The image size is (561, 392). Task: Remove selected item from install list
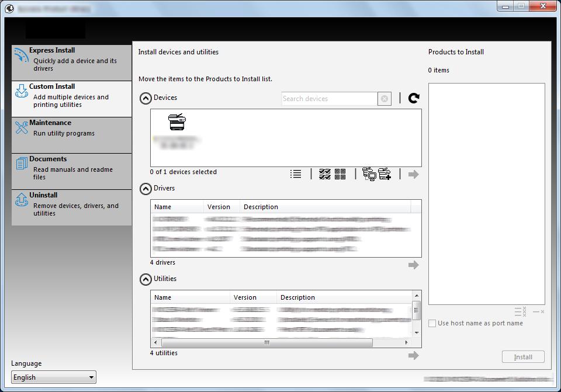(538, 311)
